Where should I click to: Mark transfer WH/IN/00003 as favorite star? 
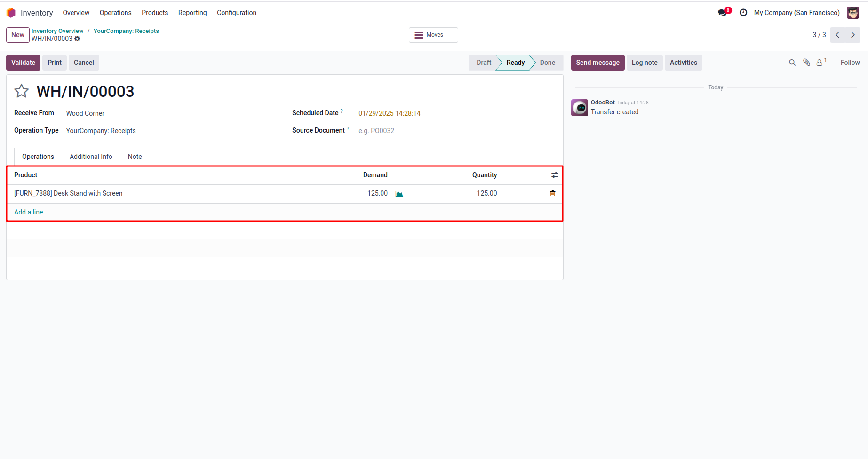pyautogui.click(x=22, y=91)
